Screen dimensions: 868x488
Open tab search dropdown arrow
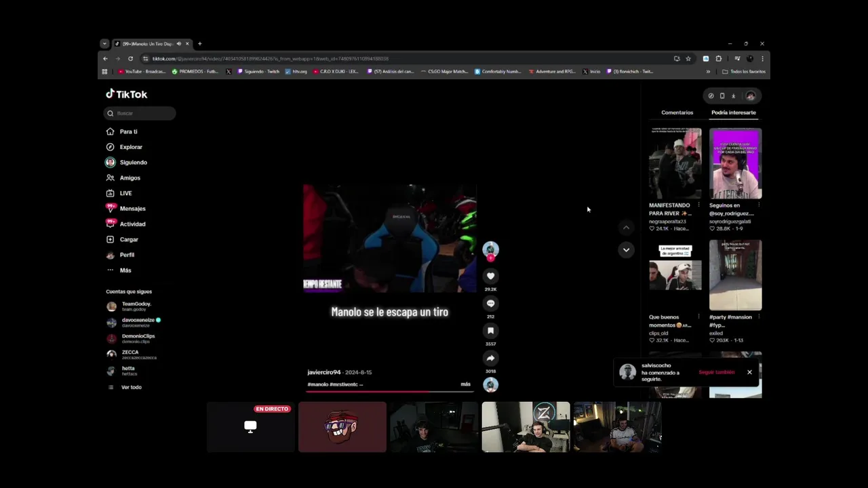click(x=104, y=44)
